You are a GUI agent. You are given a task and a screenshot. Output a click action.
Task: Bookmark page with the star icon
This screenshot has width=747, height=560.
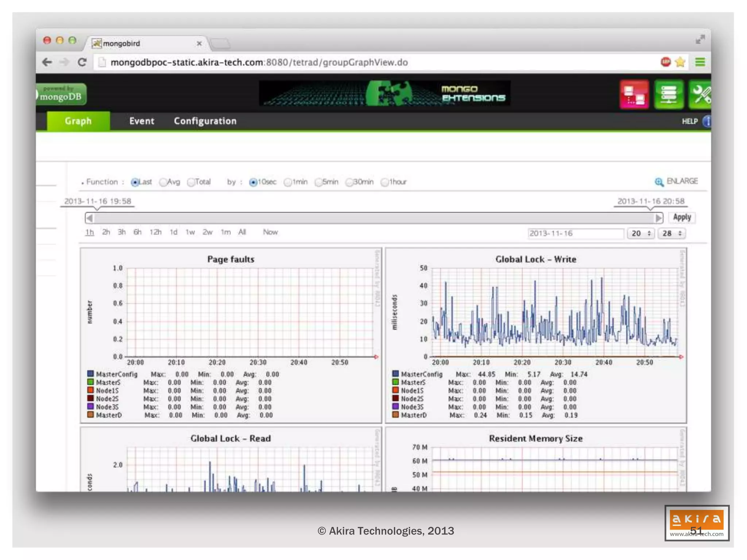tap(680, 62)
